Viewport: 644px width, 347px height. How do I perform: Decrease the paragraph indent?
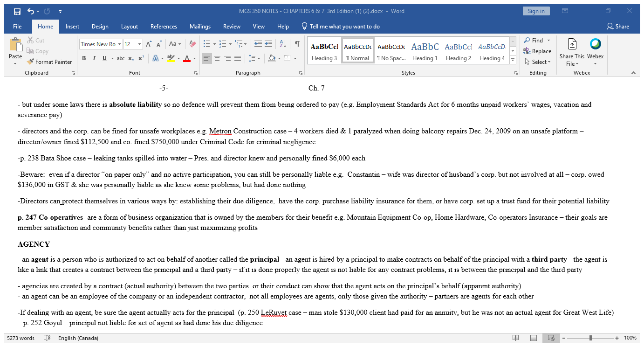[x=258, y=44]
